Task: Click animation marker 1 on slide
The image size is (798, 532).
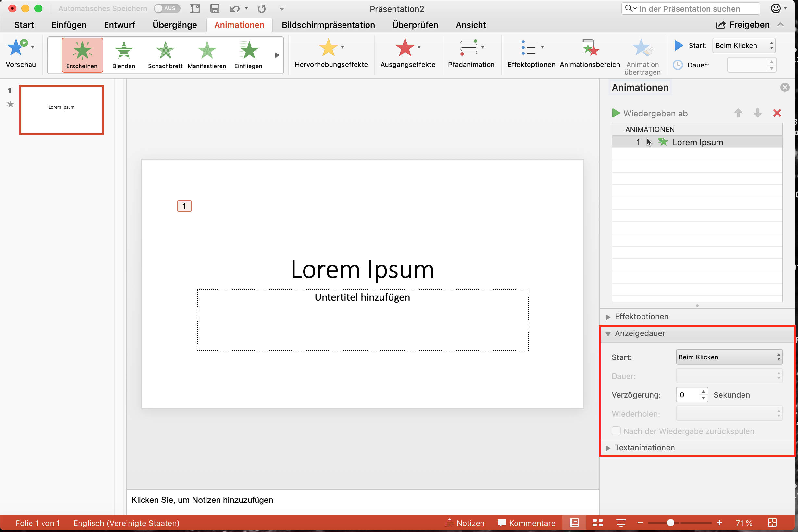Action: pos(184,206)
